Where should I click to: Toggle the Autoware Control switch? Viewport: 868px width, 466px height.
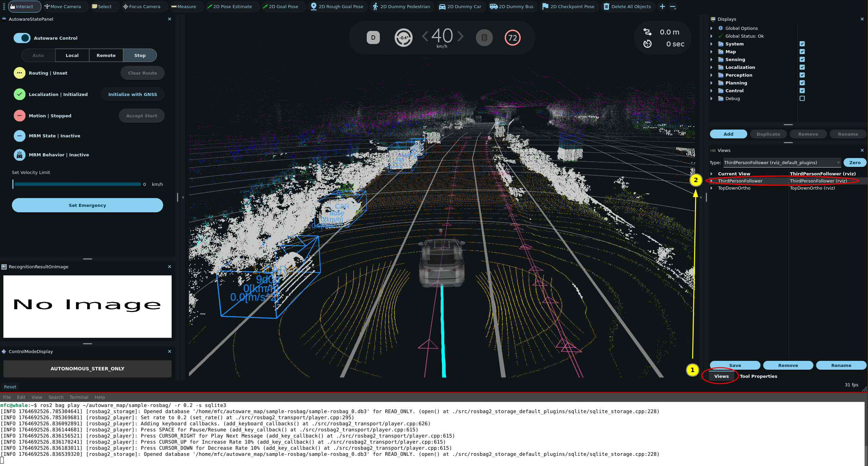coord(22,38)
